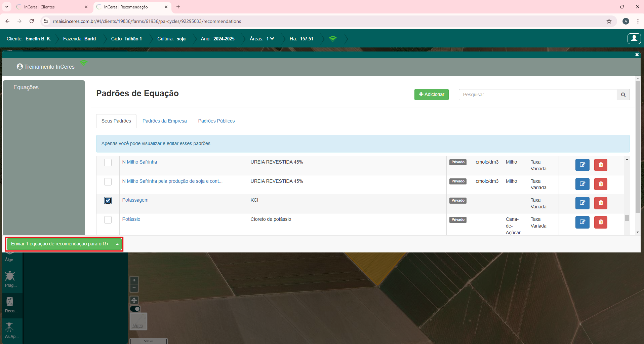The width and height of the screenshot is (644, 344).
Task: Click the map pan arrows icon
Action: pyautogui.click(x=134, y=300)
